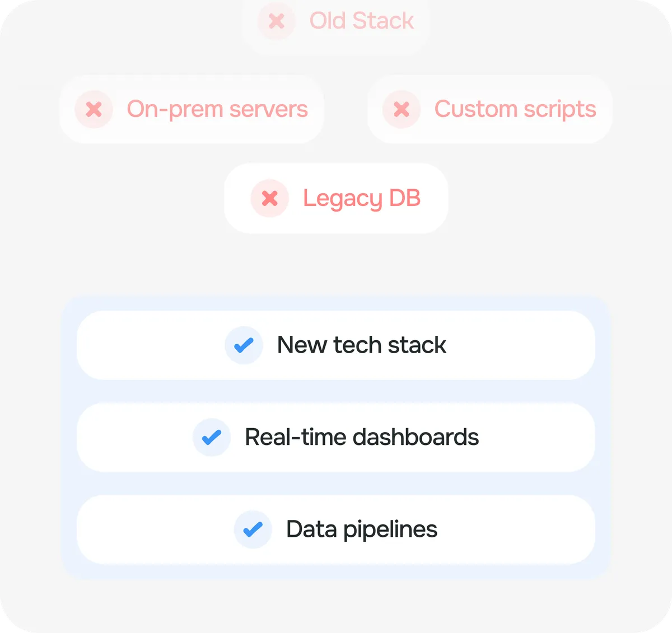Click the "Data pipelines" text

tap(362, 529)
